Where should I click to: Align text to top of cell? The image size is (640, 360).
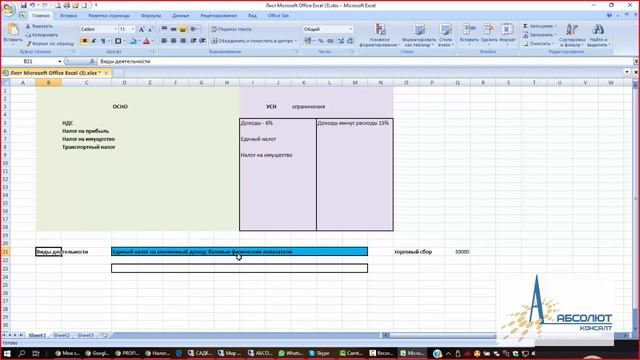[164, 29]
